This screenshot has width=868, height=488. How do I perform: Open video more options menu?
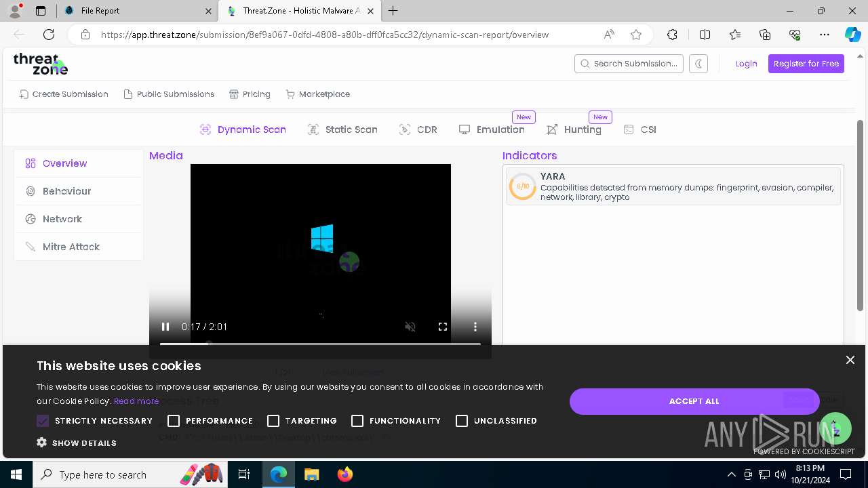tap(475, 327)
